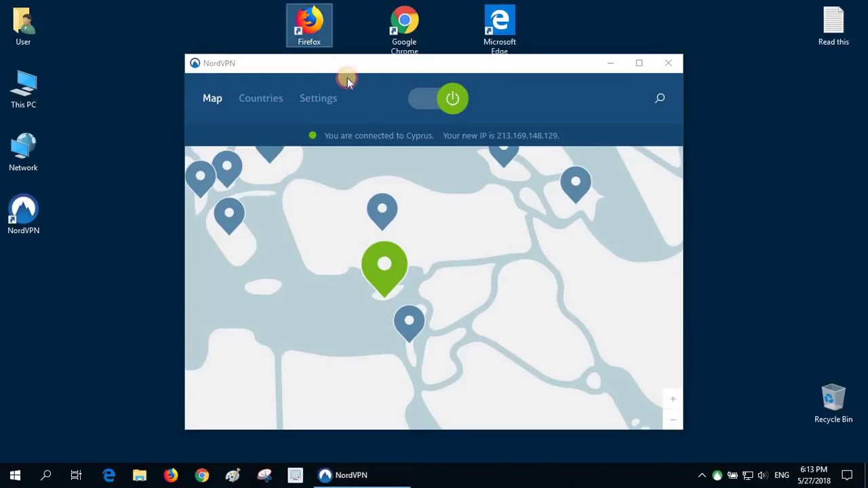This screenshot has width=868, height=488.
Task: Open the search magnifier in NordVPN
Action: tap(660, 98)
